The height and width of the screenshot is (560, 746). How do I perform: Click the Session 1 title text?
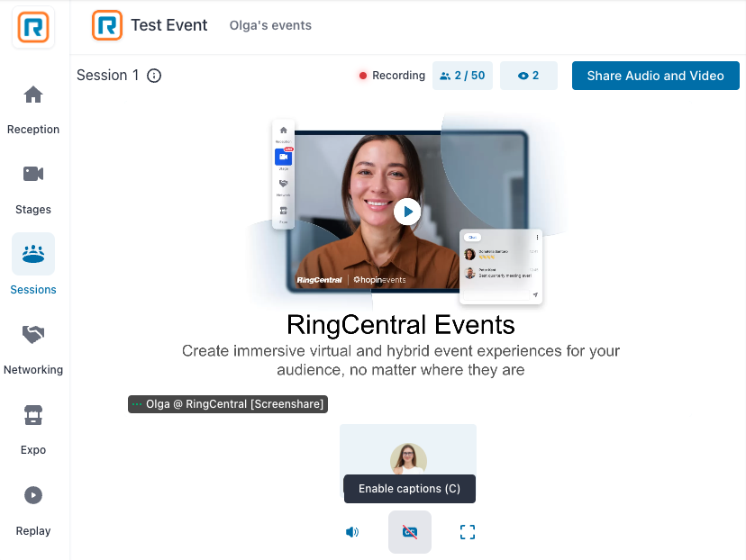pyautogui.click(x=108, y=75)
